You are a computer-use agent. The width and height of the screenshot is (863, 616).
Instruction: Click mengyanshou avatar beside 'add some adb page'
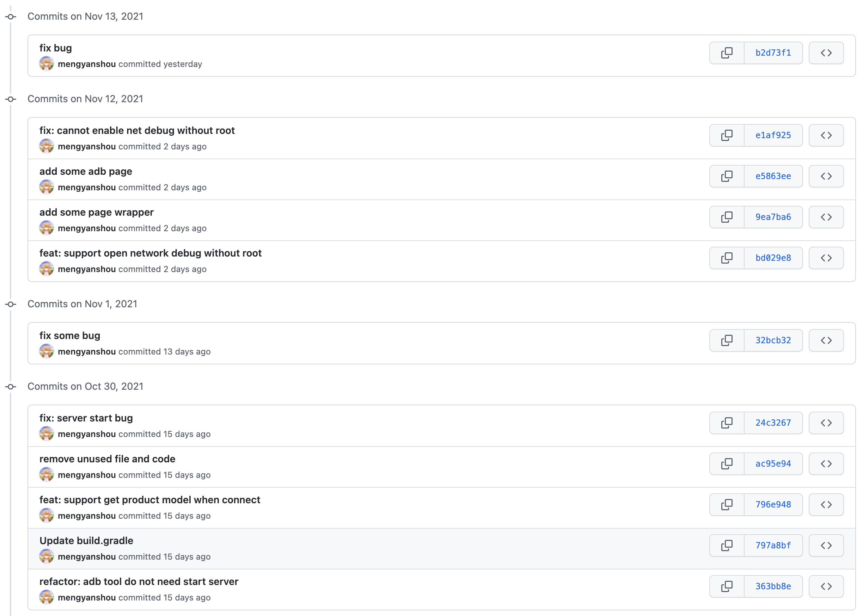click(46, 187)
